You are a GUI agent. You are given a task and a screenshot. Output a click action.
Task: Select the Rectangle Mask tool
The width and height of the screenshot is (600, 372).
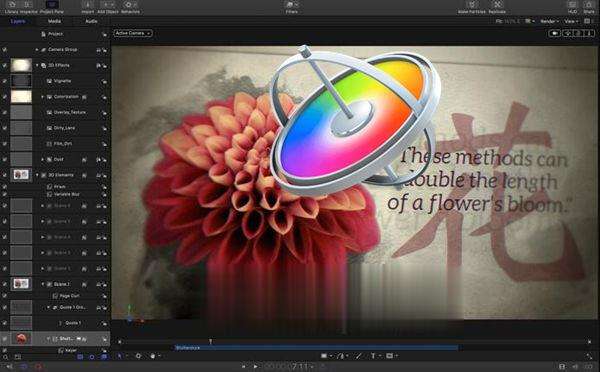(x=389, y=356)
